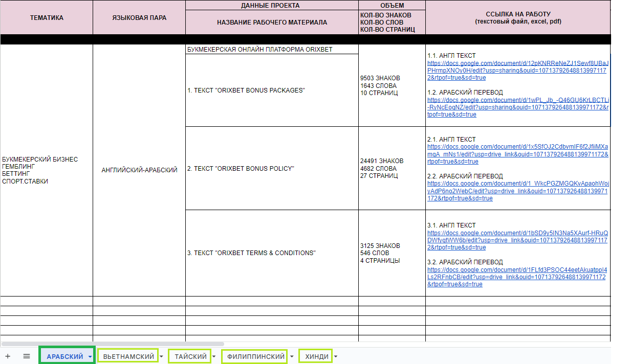
Task: Switch to the ТАЙСКИЙ sheet tab
Action: pyautogui.click(x=190, y=356)
